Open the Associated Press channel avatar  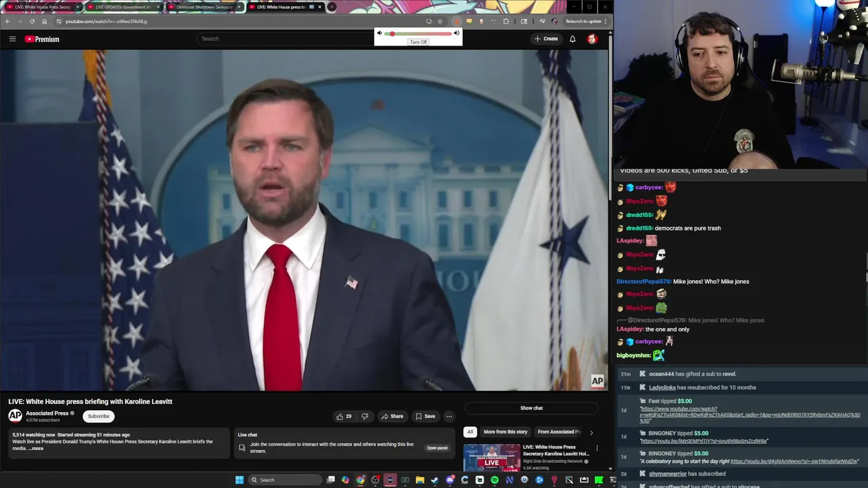coord(15,415)
